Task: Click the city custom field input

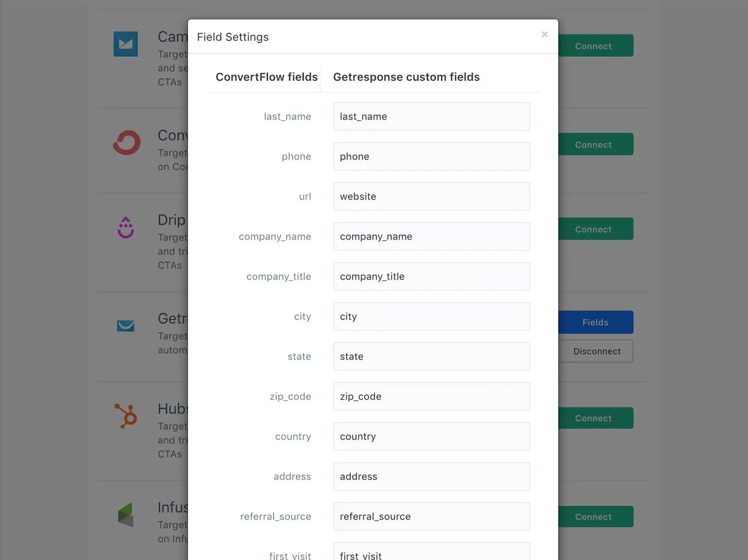Action: click(431, 317)
